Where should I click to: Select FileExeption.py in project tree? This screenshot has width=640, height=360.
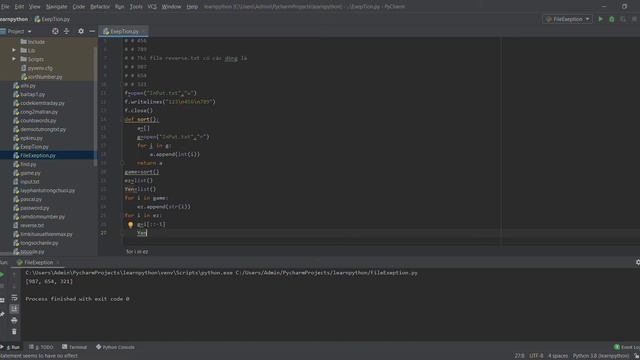click(34, 156)
